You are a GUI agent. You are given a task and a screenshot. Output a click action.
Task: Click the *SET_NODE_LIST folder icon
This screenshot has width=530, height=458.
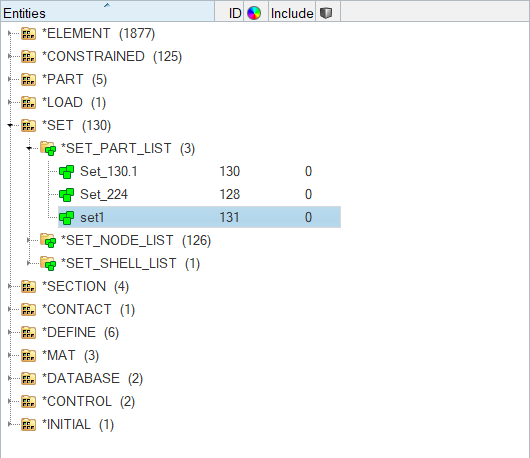(48, 240)
